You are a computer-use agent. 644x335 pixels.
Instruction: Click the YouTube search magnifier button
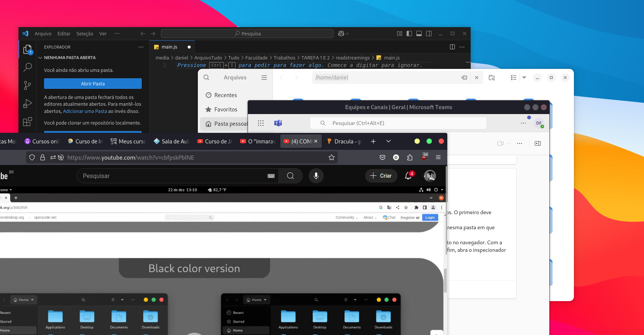pos(291,176)
